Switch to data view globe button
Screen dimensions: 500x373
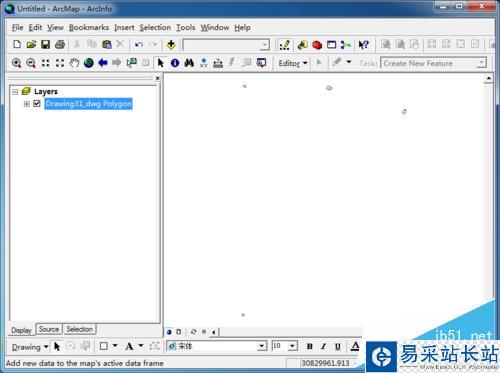[169, 332]
